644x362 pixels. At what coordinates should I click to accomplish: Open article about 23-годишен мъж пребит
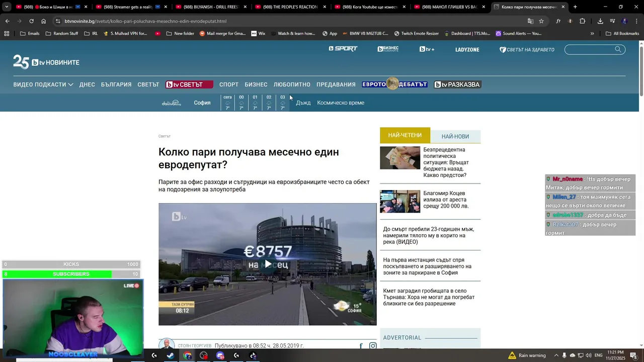tap(429, 235)
